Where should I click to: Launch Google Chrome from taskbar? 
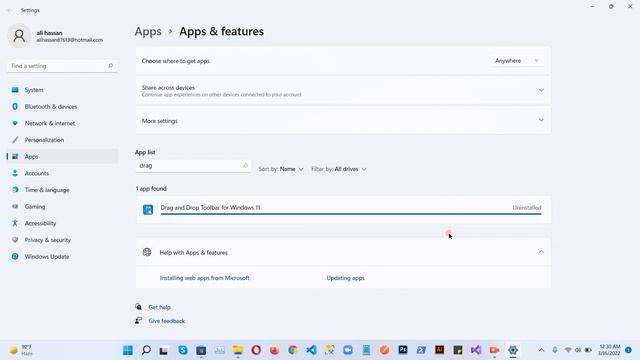coord(293,350)
